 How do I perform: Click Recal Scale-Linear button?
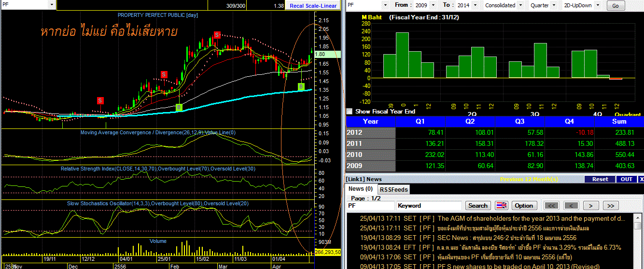(313, 6)
